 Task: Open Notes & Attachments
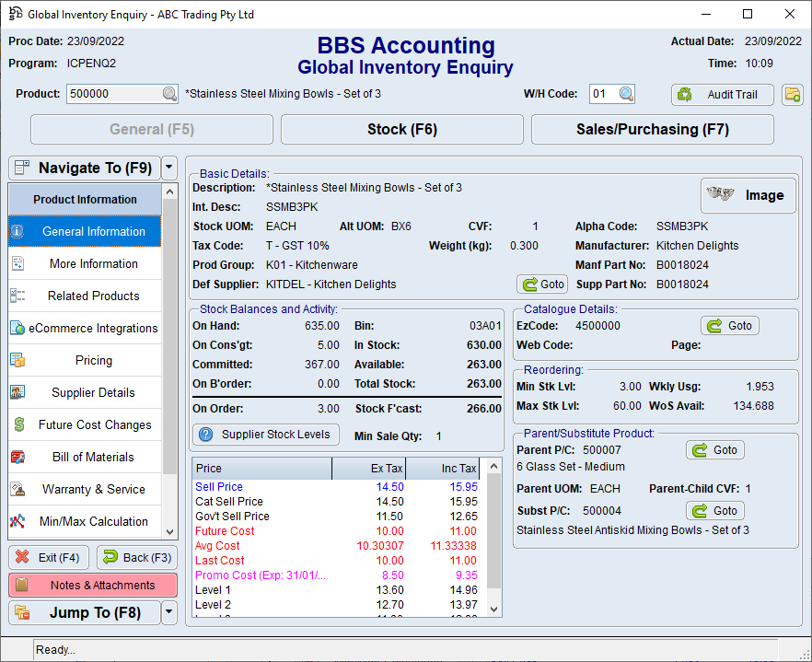92,585
